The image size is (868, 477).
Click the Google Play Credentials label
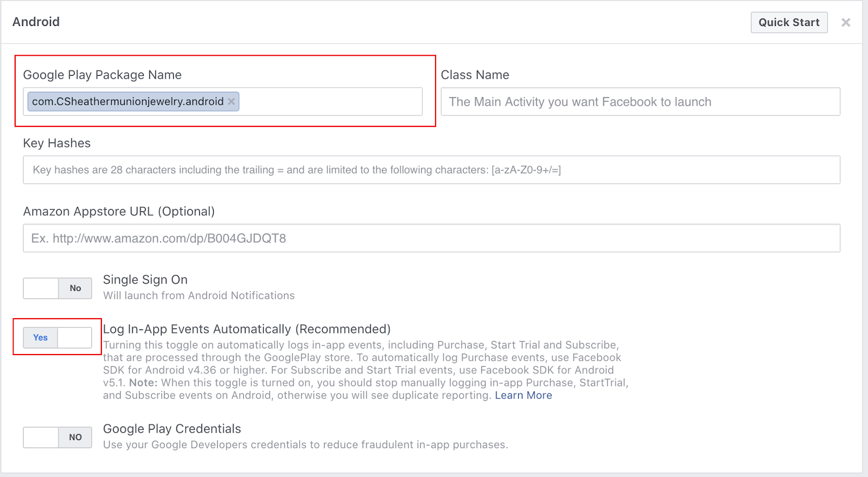pyautogui.click(x=172, y=429)
